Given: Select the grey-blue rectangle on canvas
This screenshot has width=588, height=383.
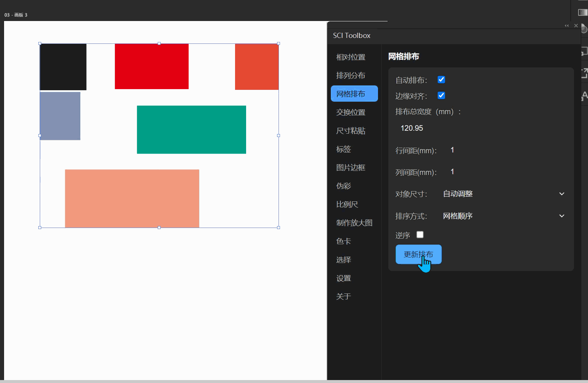Looking at the screenshot, I should [x=60, y=116].
